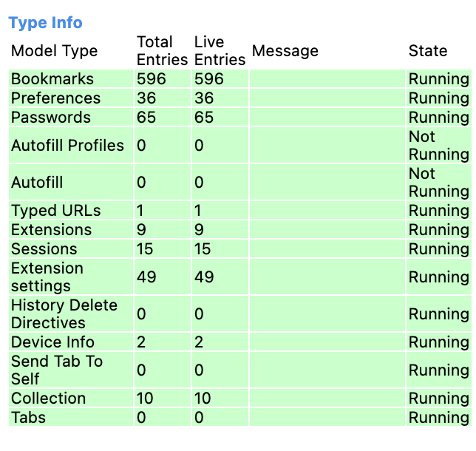Click the Message column header
476x451 pixels.
[285, 51]
